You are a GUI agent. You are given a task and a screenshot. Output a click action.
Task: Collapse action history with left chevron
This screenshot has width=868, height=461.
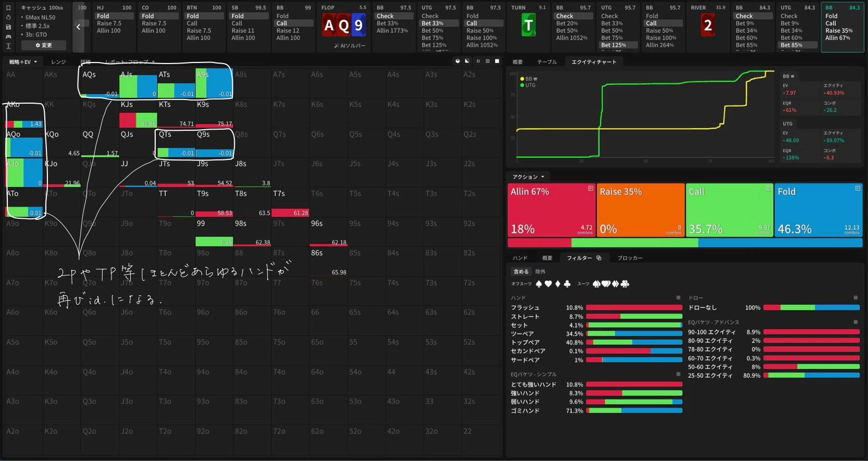coord(78,27)
